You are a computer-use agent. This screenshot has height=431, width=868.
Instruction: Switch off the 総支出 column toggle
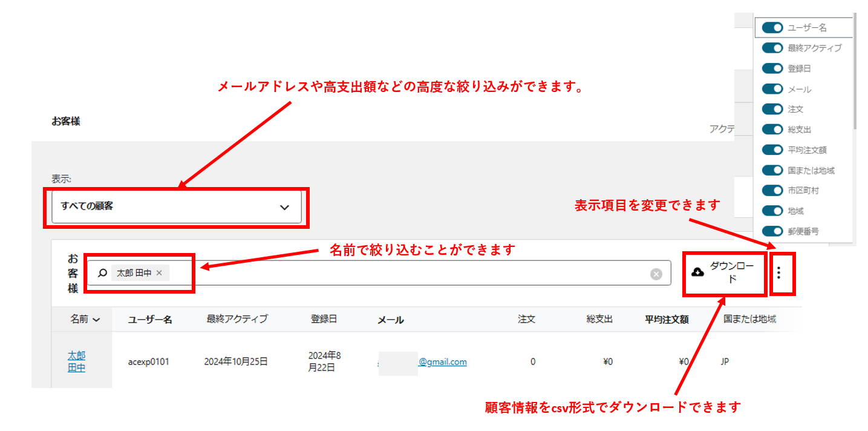pos(772,130)
